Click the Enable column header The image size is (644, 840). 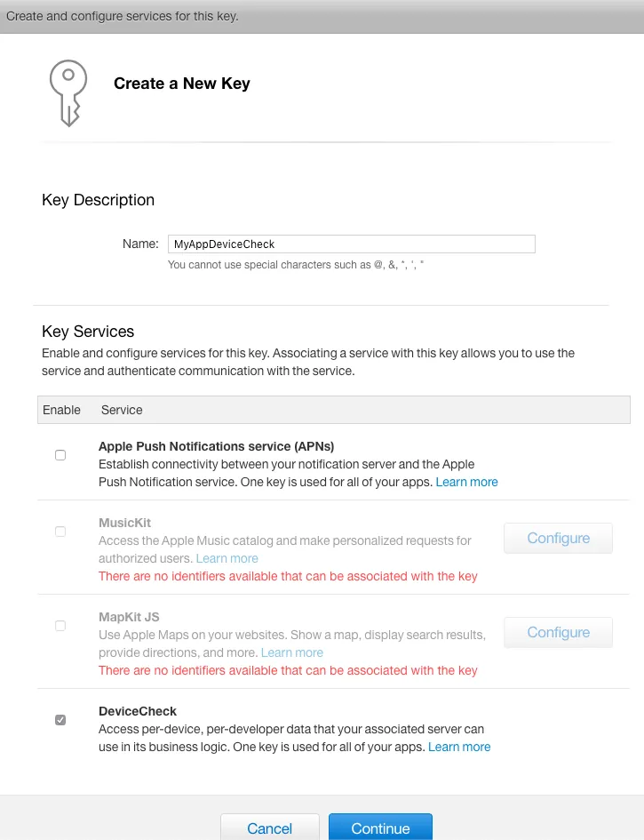click(x=61, y=410)
